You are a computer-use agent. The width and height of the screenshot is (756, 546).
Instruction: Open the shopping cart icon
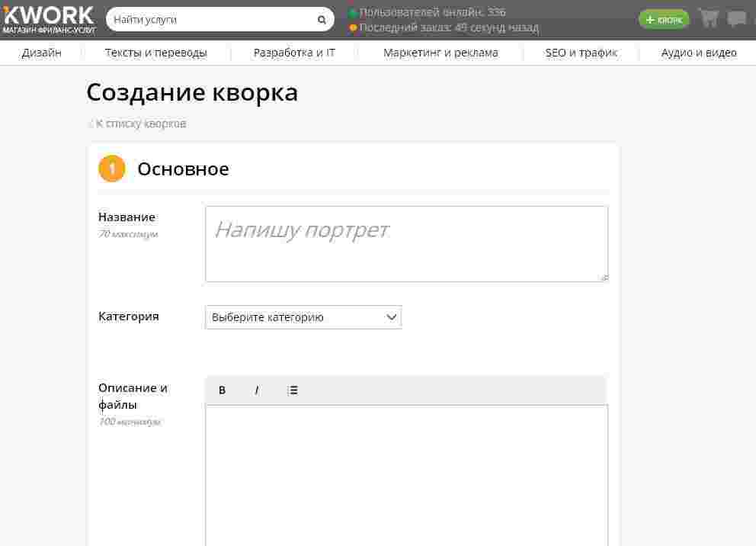point(709,18)
